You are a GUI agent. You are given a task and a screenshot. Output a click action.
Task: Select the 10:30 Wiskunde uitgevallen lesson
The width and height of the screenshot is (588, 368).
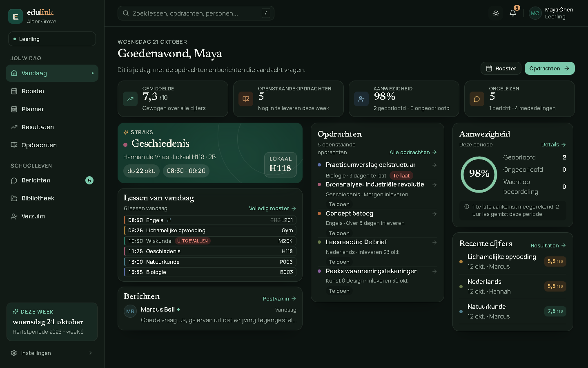pyautogui.click(x=210, y=241)
